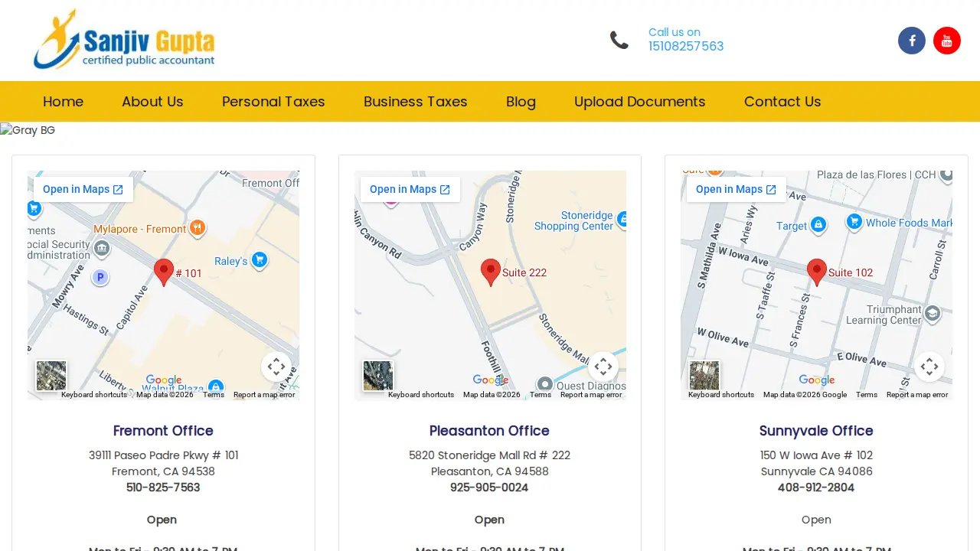Viewport: 980px width, 551px height.
Task: Click Triumphant Learning Center marker
Action: pos(933,313)
